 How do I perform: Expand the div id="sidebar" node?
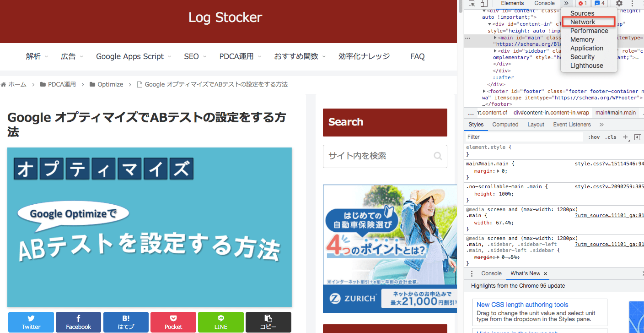tap(495, 51)
